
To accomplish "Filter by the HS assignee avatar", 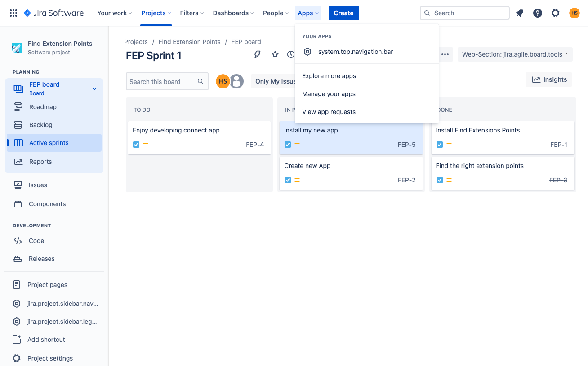I will click(x=223, y=81).
